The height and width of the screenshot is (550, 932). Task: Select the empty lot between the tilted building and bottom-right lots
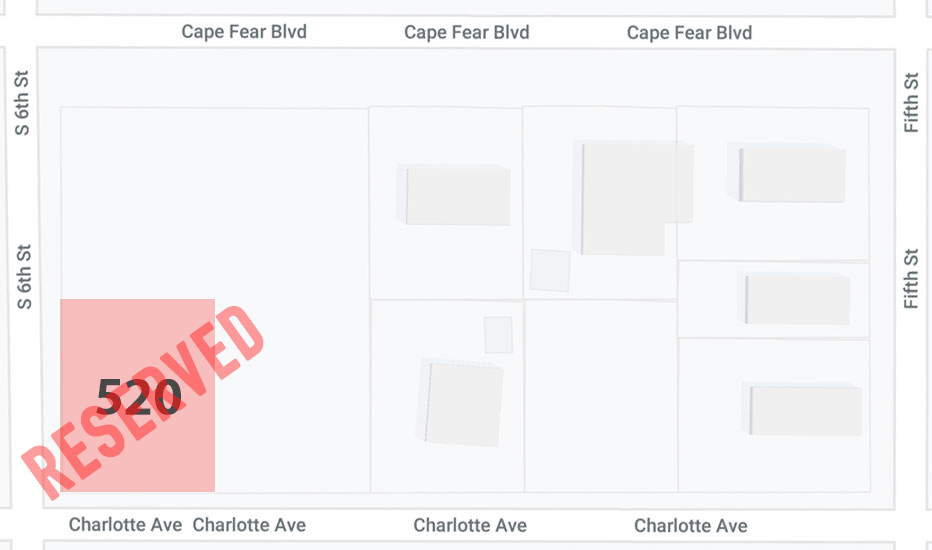coord(601,396)
